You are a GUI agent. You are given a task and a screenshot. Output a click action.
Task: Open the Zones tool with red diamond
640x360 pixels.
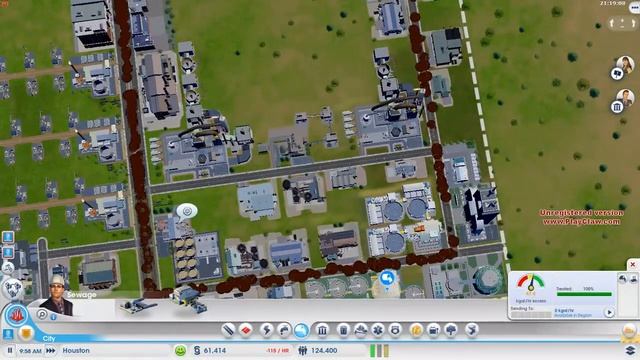click(x=246, y=330)
